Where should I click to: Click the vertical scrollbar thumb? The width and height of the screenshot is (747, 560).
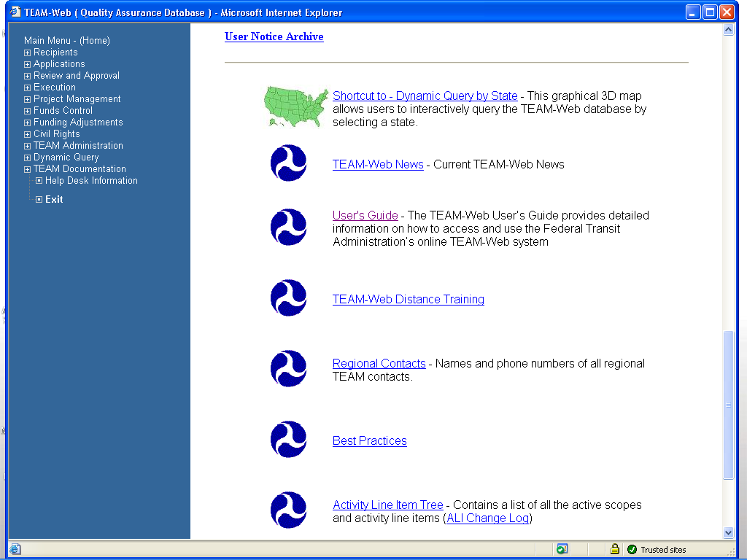pyautogui.click(x=728, y=405)
